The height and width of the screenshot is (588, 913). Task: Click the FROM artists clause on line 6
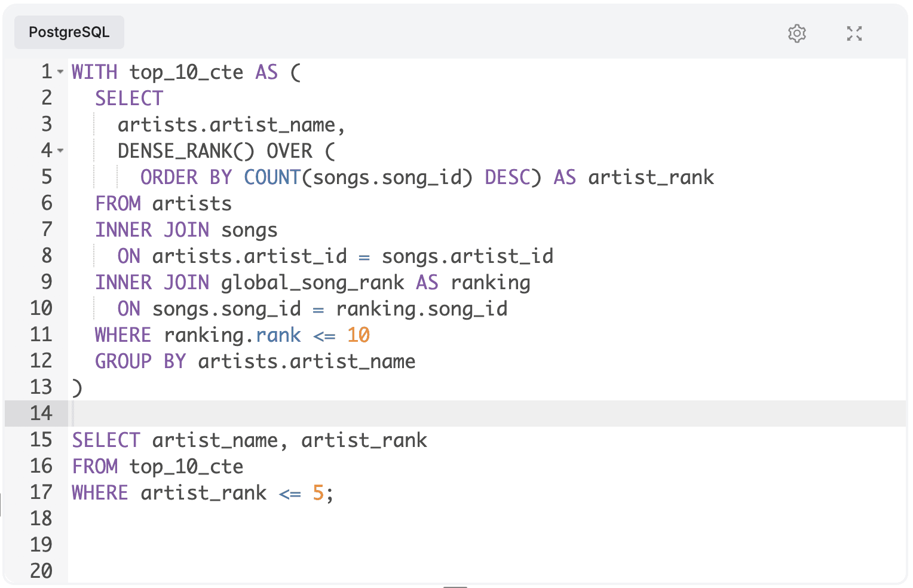pyautogui.click(x=163, y=204)
